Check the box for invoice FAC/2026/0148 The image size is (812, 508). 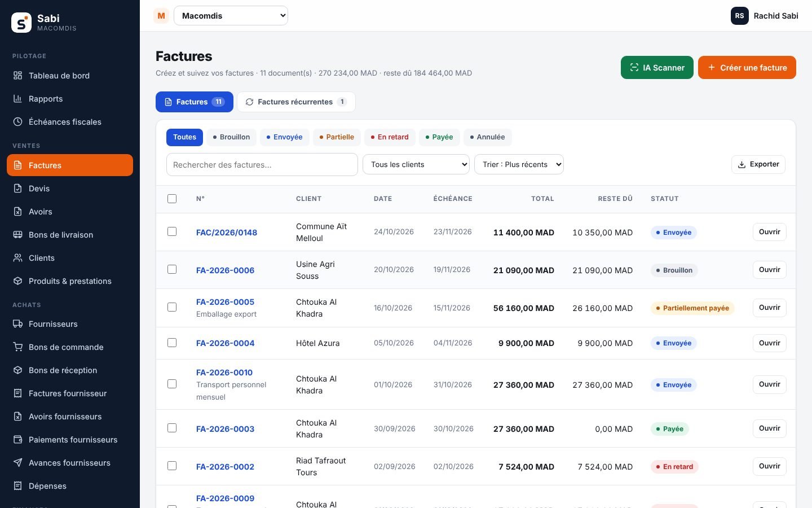coord(172,231)
